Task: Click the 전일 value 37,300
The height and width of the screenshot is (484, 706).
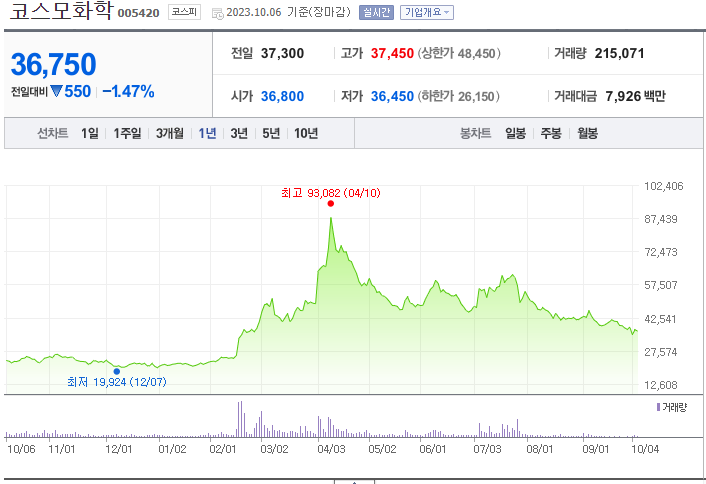Action: (x=282, y=54)
